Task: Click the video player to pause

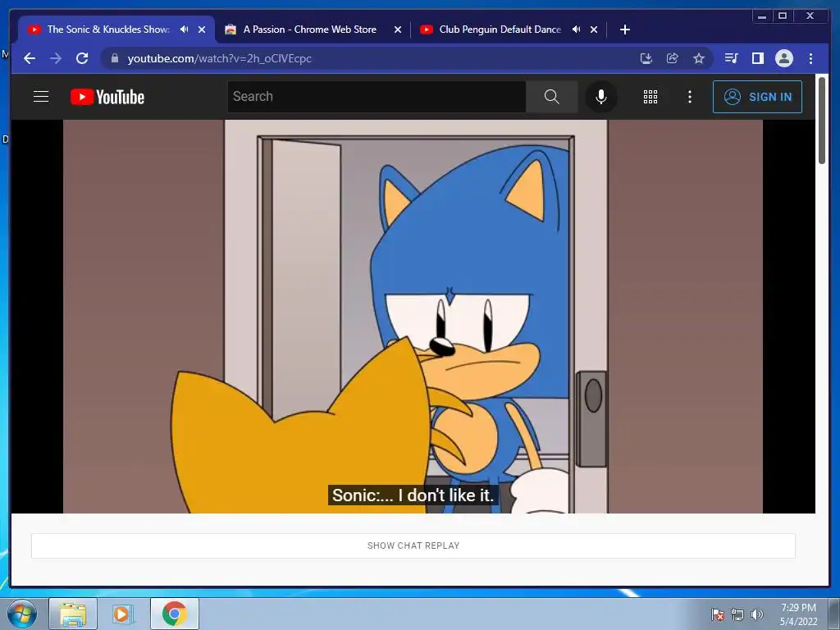Action: pyautogui.click(x=413, y=316)
